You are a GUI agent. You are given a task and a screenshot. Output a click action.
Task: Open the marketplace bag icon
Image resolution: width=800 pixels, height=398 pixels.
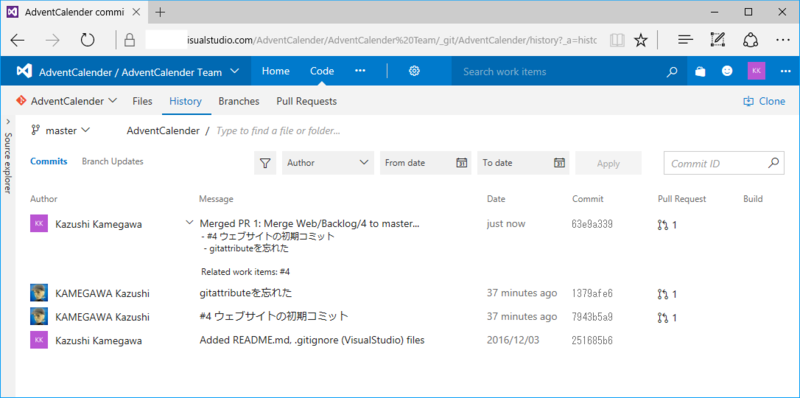[x=700, y=72]
